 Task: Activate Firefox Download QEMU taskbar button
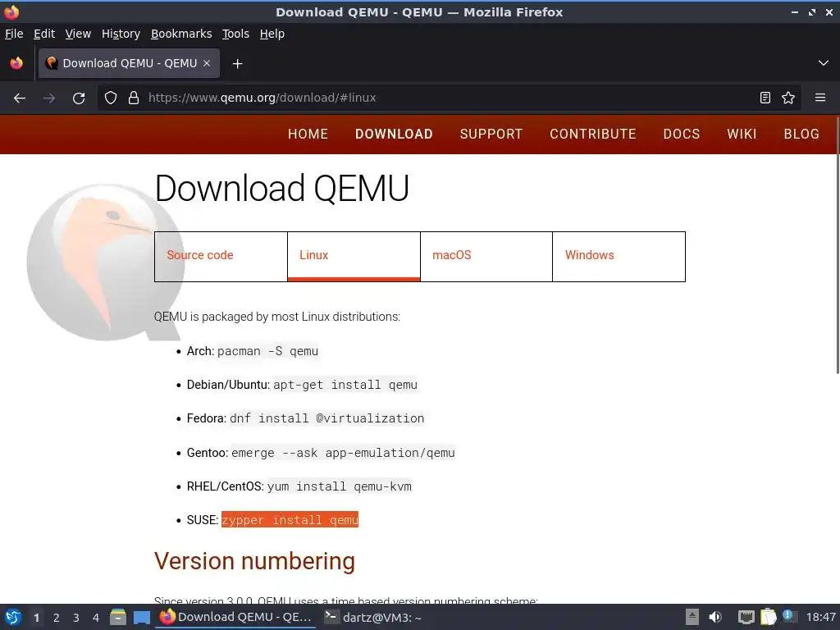click(235, 617)
